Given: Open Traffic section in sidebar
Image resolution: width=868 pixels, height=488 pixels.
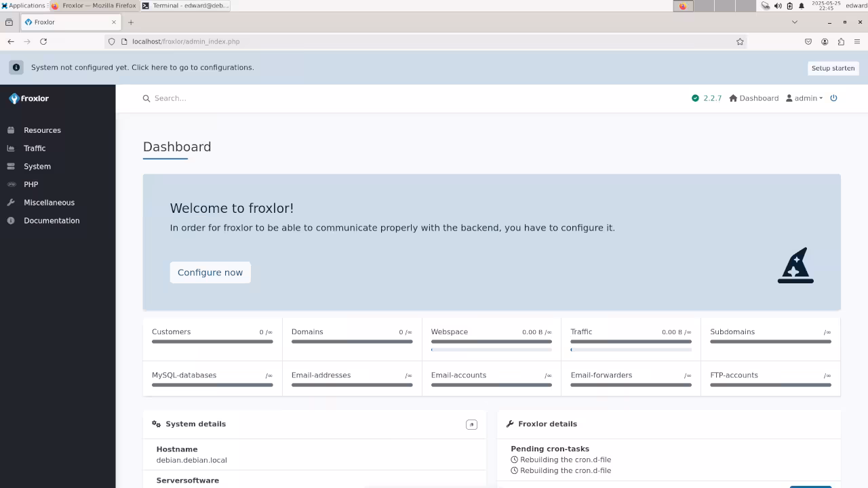Looking at the screenshot, I should (x=35, y=148).
